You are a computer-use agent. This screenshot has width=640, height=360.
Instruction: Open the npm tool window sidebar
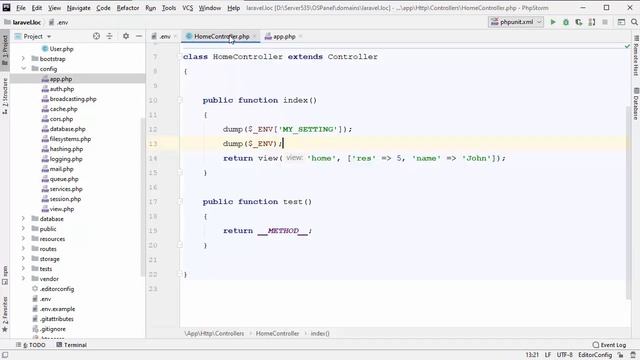(5, 275)
